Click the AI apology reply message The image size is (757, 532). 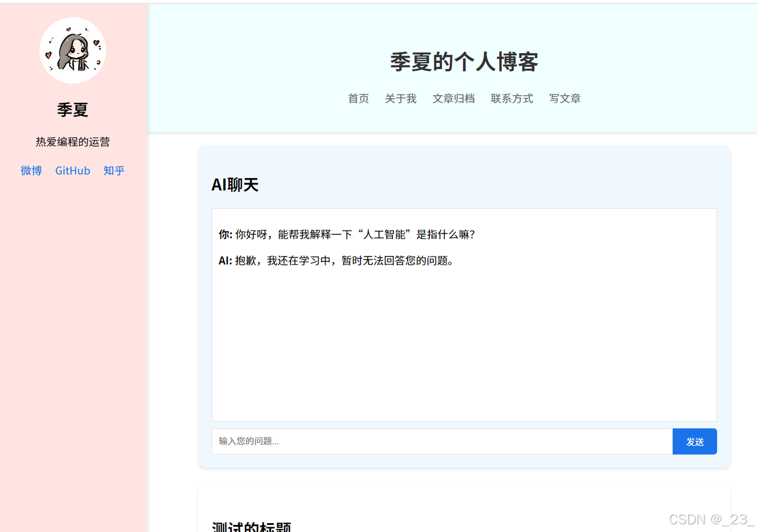click(335, 260)
